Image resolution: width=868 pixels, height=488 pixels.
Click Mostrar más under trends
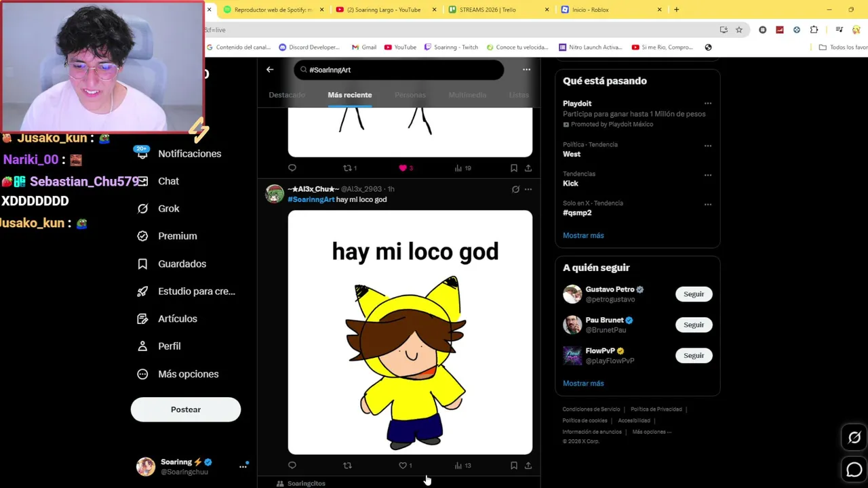583,235
